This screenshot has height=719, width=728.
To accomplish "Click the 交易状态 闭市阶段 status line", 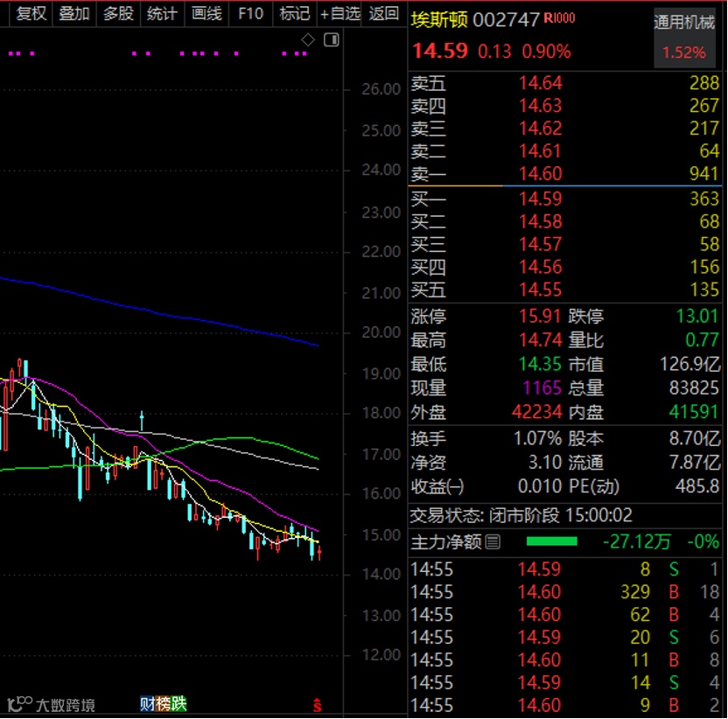I will click(521, 516).
